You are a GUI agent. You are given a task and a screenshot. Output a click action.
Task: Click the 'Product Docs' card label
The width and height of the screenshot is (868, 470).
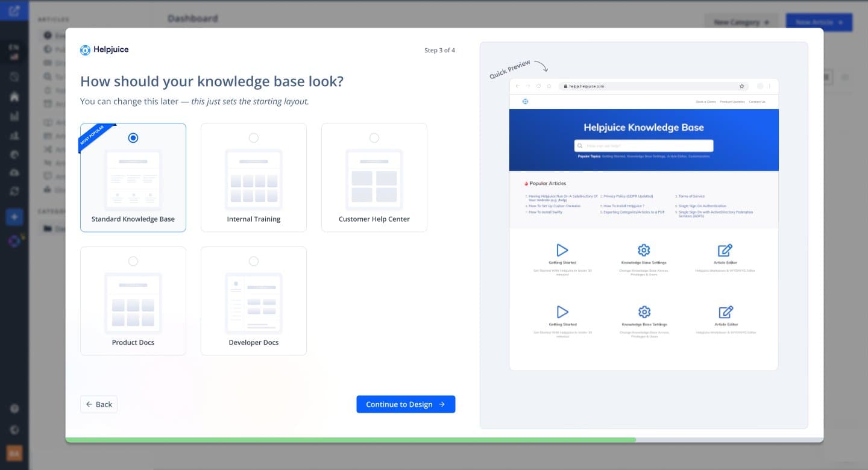[133, 342]
